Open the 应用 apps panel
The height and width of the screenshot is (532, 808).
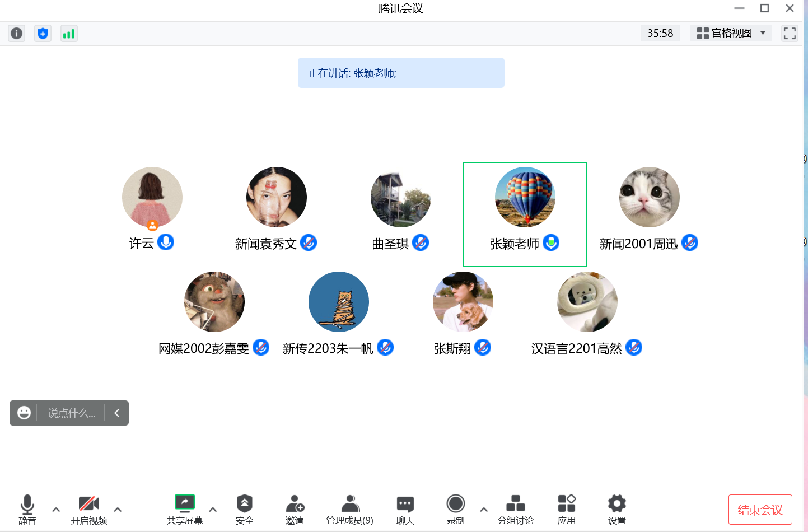(566, 509)
